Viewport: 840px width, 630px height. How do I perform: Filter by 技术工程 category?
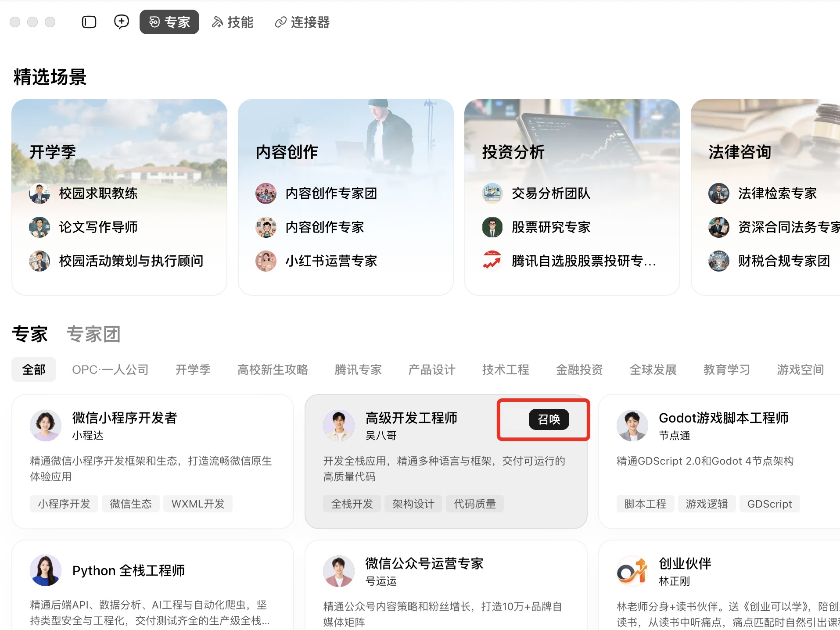point(506,369)
